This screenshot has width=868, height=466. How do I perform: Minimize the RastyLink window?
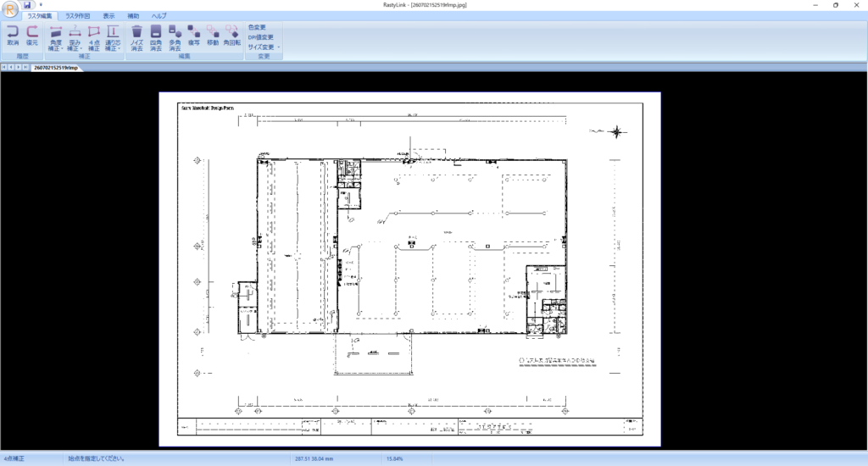(x=815, y=5)
